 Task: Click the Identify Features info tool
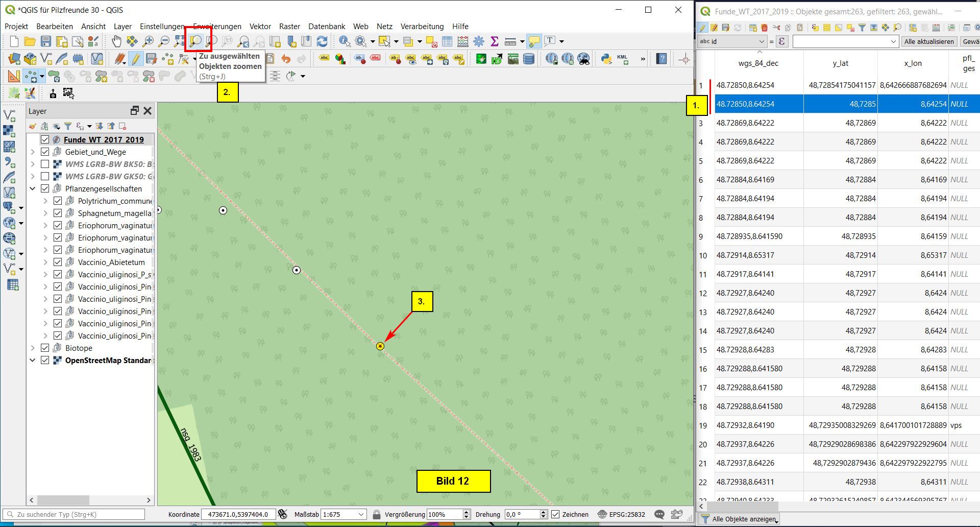pyautogui.click(x=345, y=41)
